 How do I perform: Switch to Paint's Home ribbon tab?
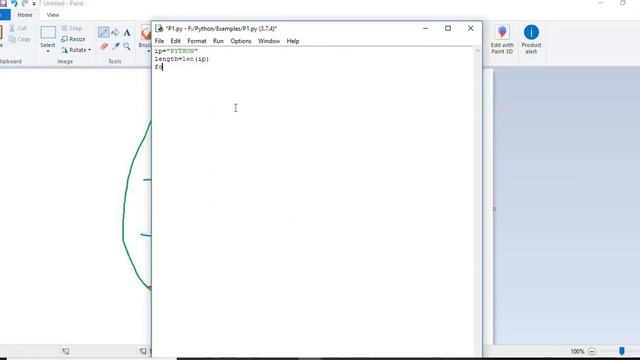(25, 15)
